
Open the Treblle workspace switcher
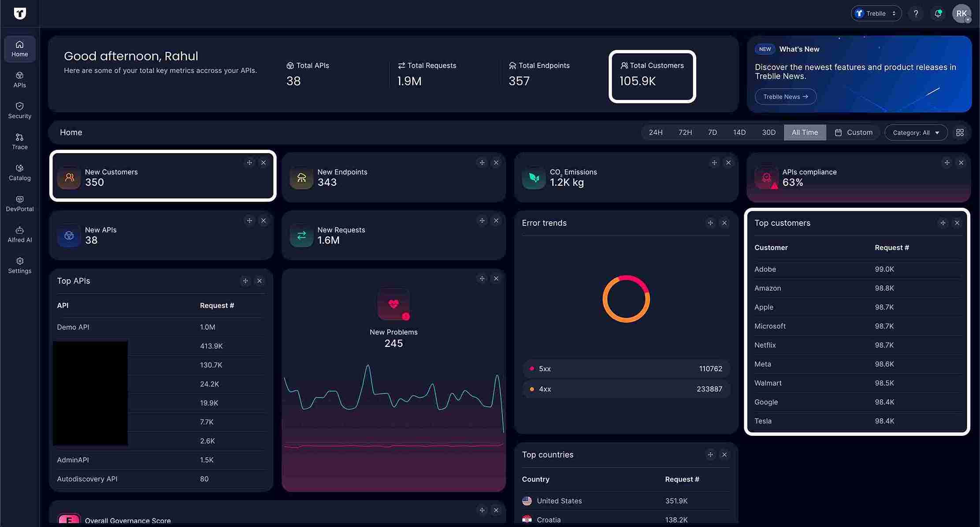click(876, 14)
